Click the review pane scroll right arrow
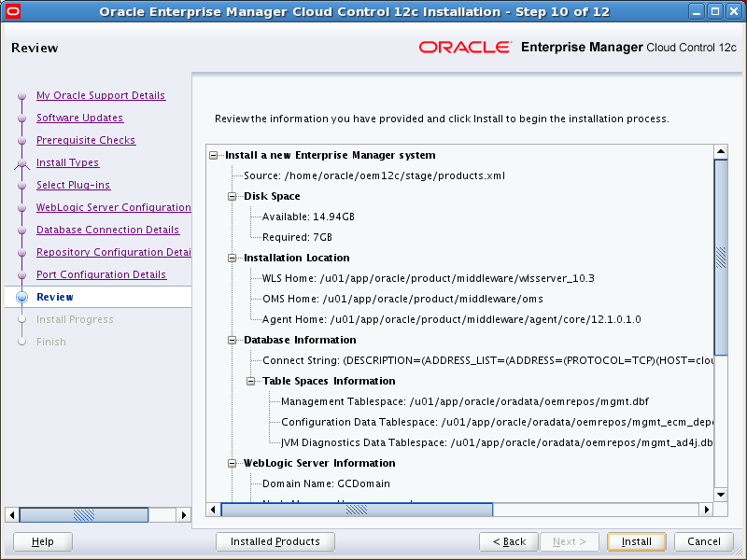The height and width of the screenshot is (560, 747). (x=707, y=510)
